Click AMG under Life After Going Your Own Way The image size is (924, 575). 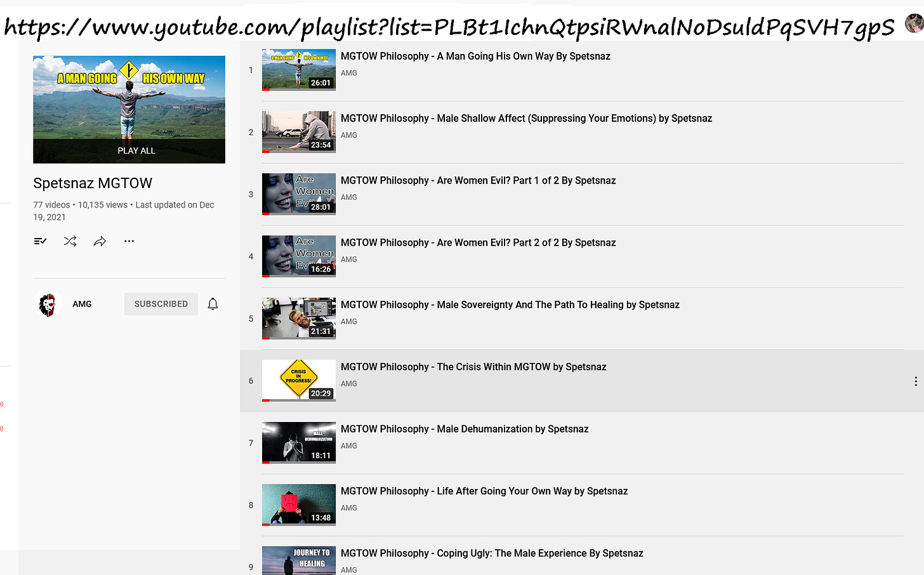click(349, 508)
